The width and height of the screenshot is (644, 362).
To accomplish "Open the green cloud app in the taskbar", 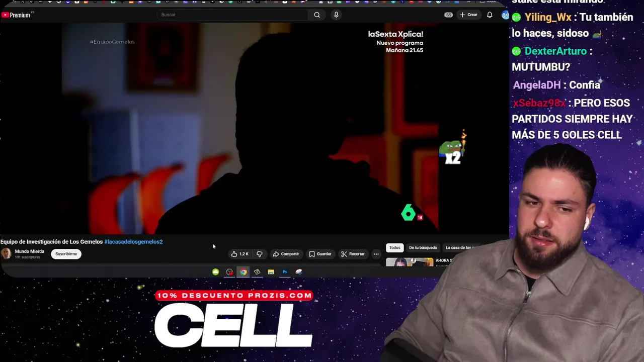I will (x=216, y=272).
